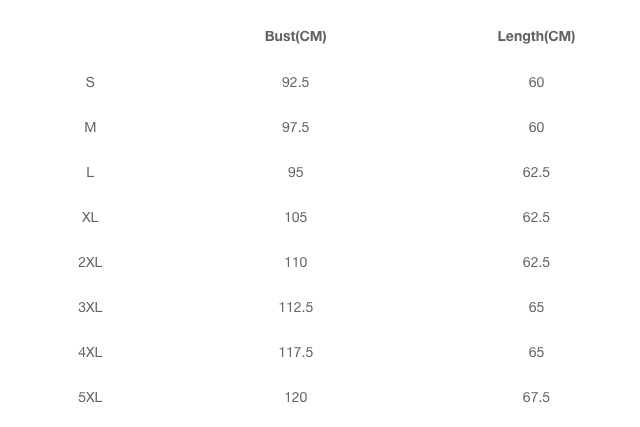
Task: Select the 120 bust value for 5XL
Action: click(296, 397)
